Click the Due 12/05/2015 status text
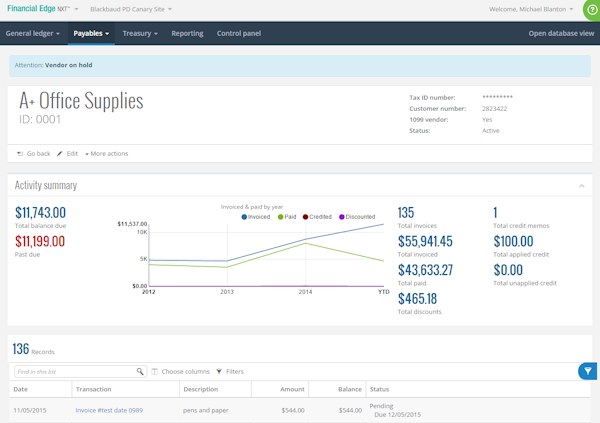The width and height of the screenshot is (600, 423). 397,415
